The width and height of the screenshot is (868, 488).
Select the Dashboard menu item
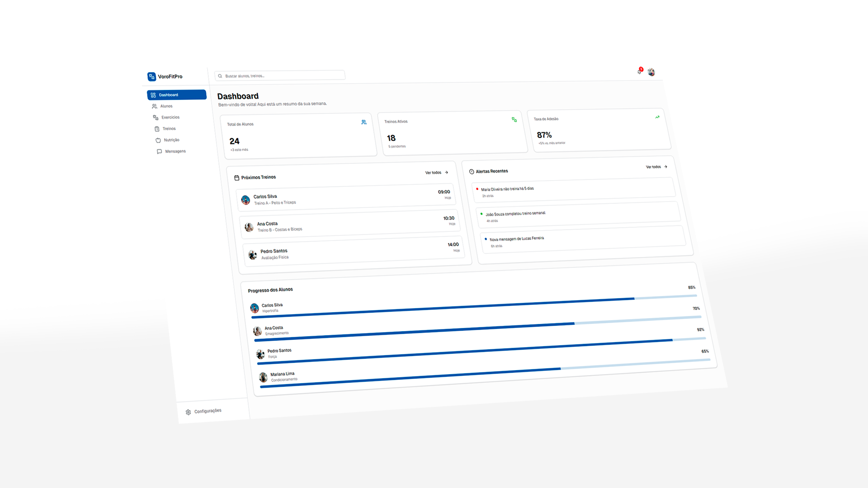(176, 94)
